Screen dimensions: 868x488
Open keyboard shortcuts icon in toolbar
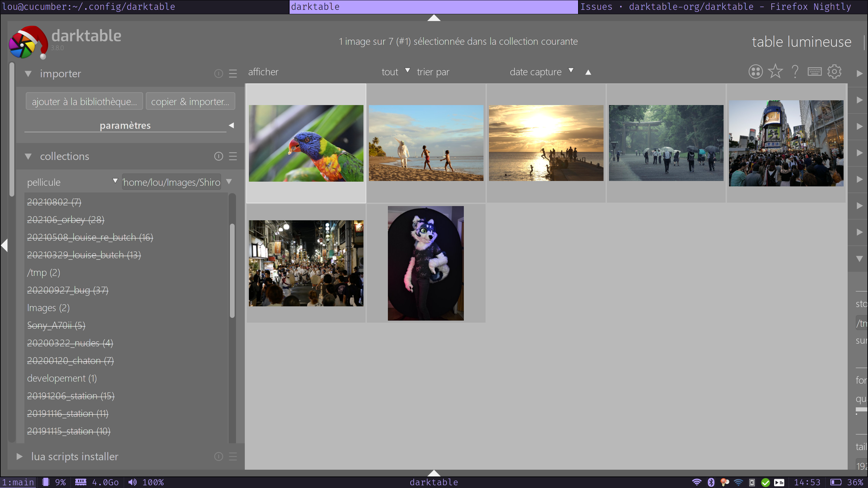click(x=814, y=72)
